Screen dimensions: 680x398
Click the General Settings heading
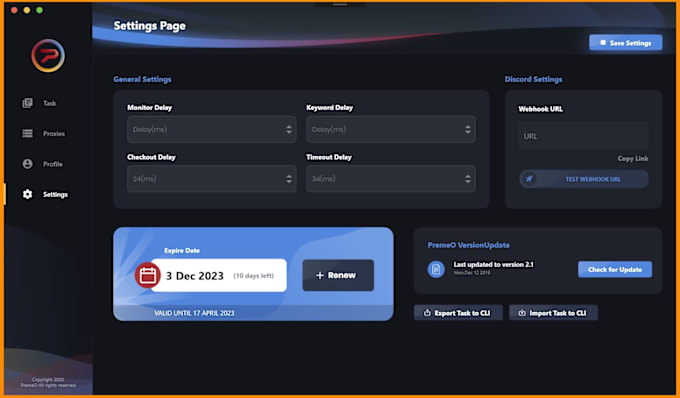(142, 79)
